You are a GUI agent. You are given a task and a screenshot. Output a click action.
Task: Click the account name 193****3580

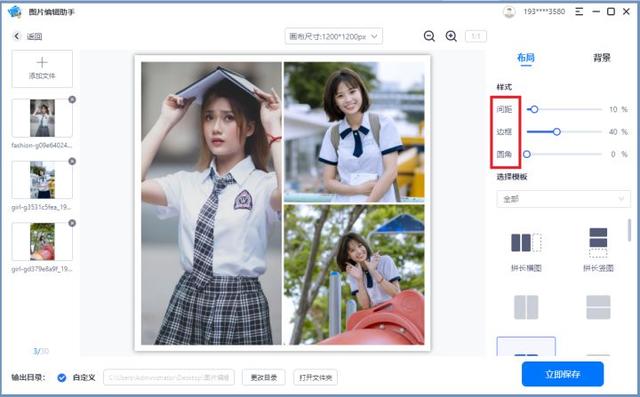(544, 11)
